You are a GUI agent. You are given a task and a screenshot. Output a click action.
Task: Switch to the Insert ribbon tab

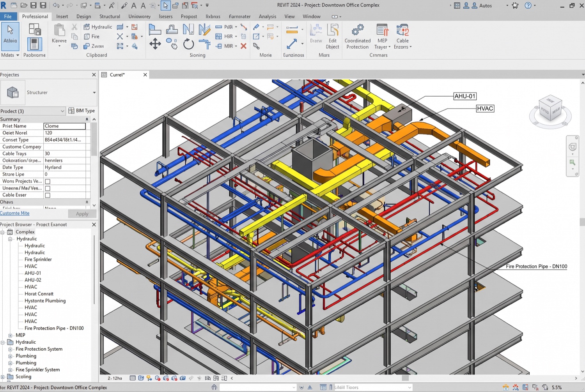coord(62,16)
